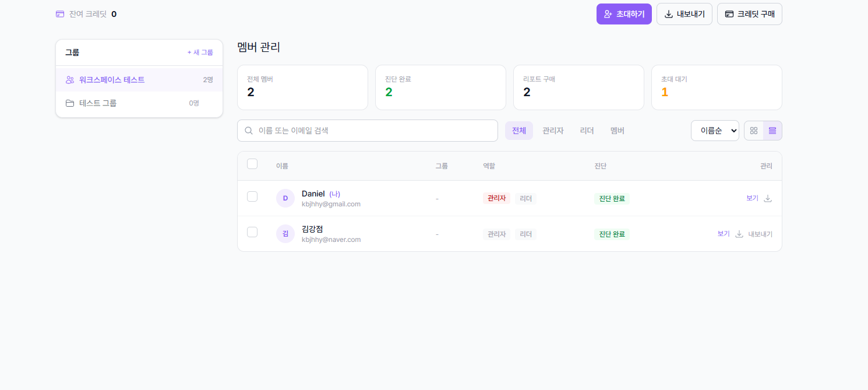This screenshot has height=390, width=868.
Task: Click Daniel's avatar thumbnail
Action: (285, 198)
